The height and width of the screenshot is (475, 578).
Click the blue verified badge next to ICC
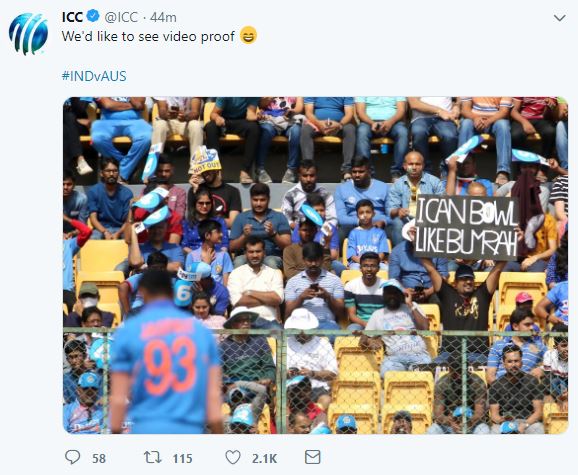click(93, 16)
